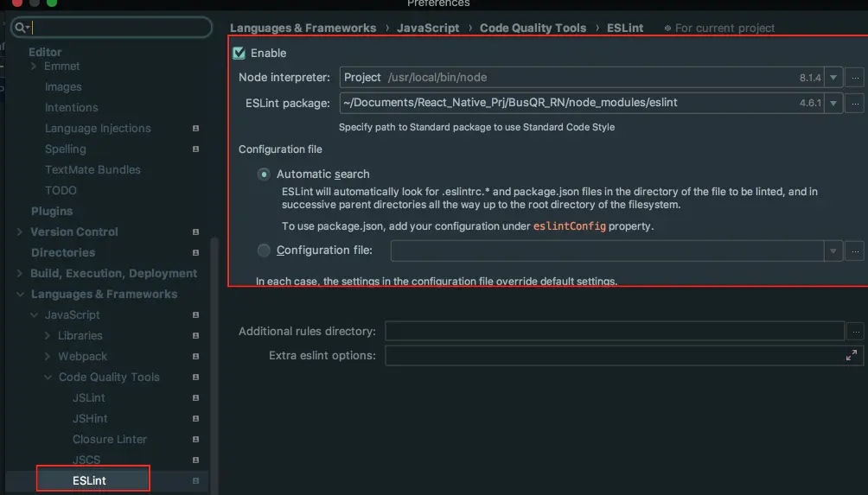Screen dimensions: 868x495
Task: Collapse the Languages & Frameworks section
Action: click(21, 295)
